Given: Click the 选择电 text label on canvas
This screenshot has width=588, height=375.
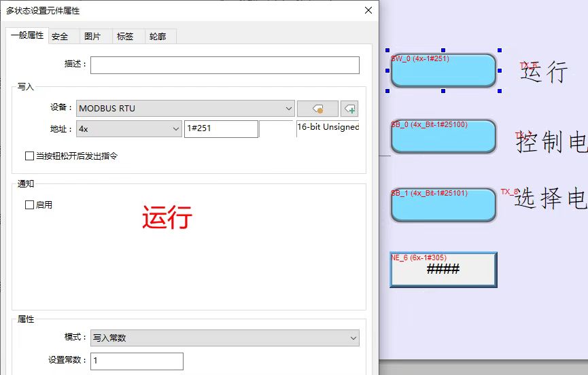Looking at the screenshot, I should pyautogui.click(x=551, y=198).
